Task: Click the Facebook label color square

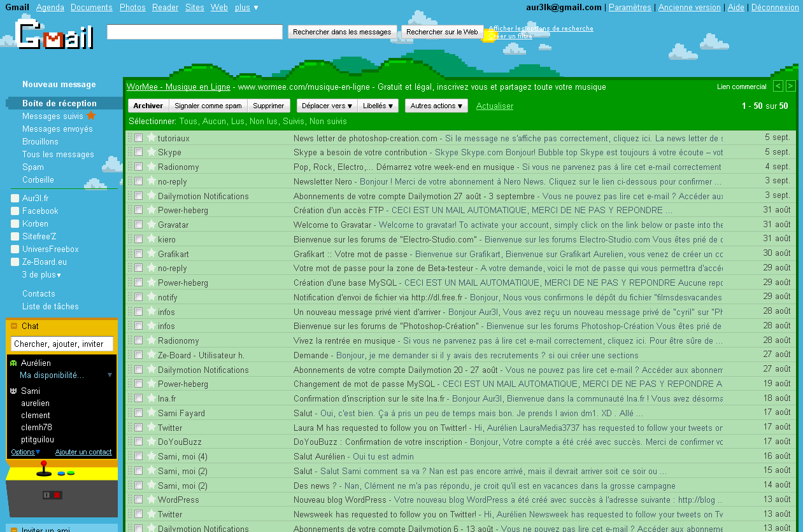Action: click(x=15, y=211)
